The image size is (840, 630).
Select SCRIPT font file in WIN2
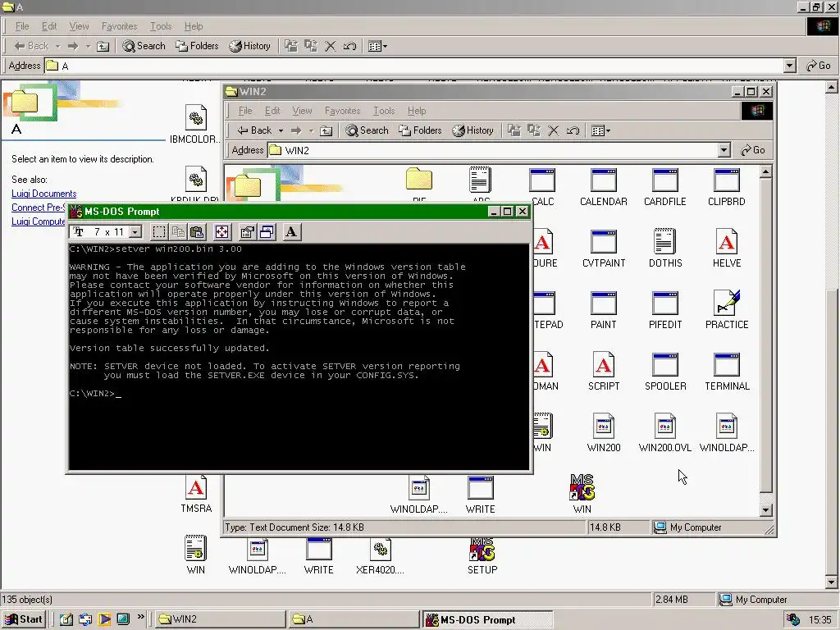click(x=604, y=372)
